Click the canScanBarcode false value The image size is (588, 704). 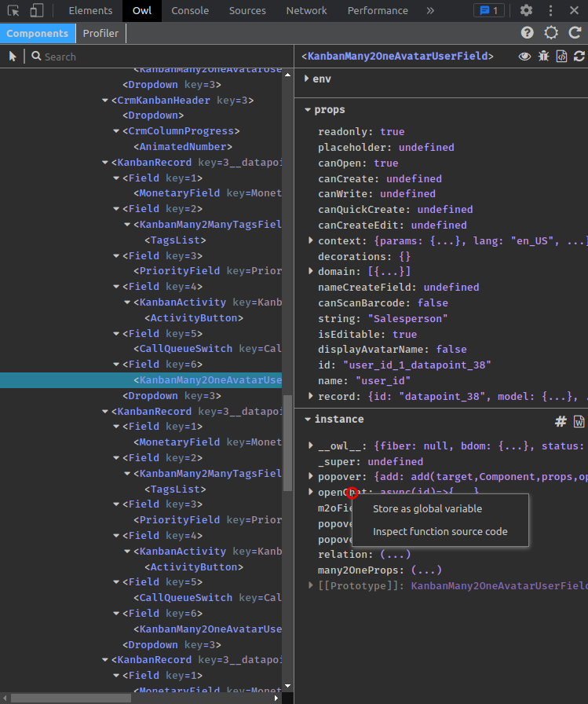click(433, 303)
